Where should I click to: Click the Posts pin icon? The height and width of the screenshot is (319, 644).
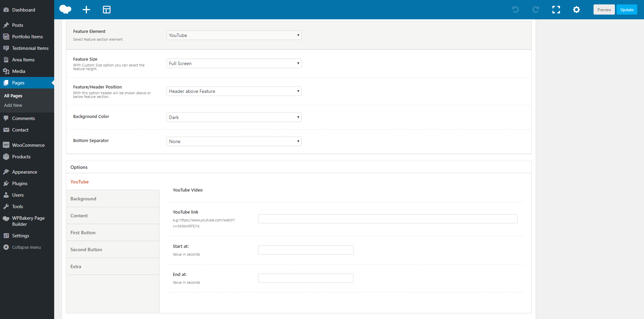pyautogui.click(x=6, y=25)
